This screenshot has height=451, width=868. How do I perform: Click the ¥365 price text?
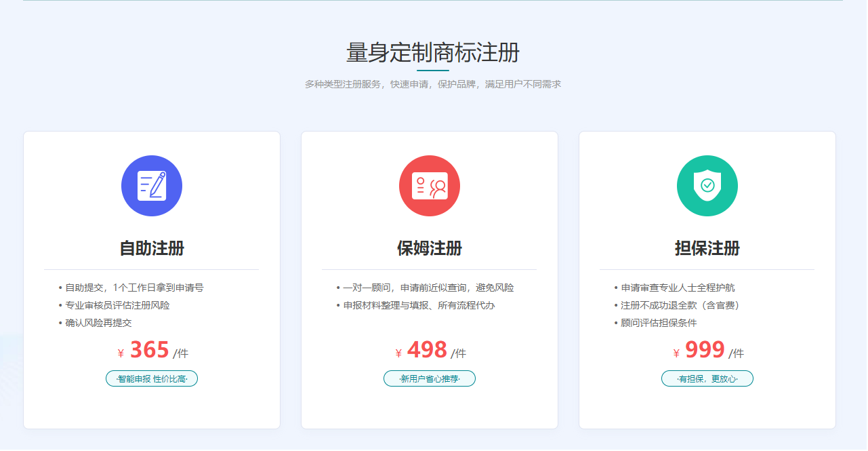pos(149,350)
